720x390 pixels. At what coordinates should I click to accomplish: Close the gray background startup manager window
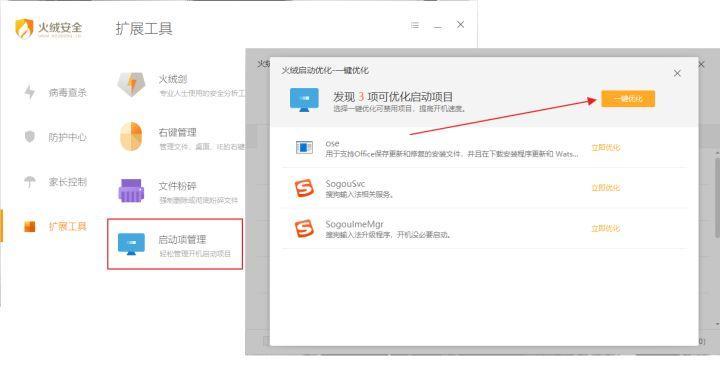click(701, 65)
